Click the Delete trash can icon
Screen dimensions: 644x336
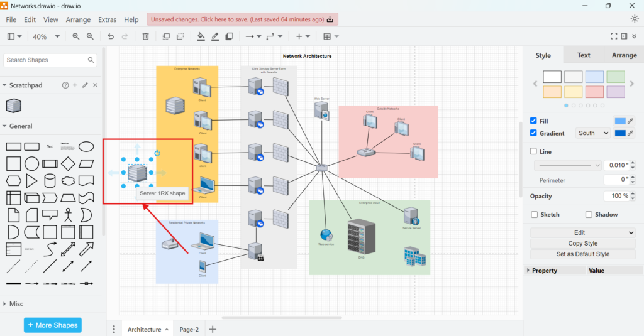point(145,36)
